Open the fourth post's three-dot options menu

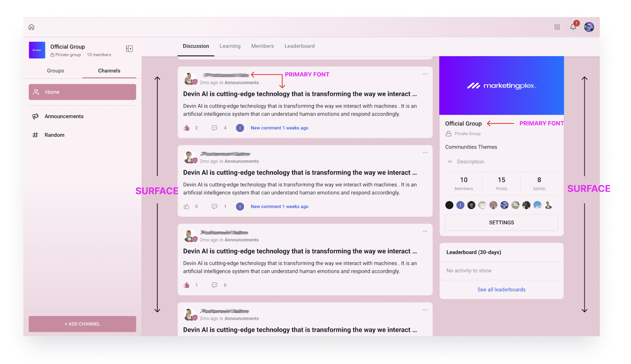click(425, 310)
